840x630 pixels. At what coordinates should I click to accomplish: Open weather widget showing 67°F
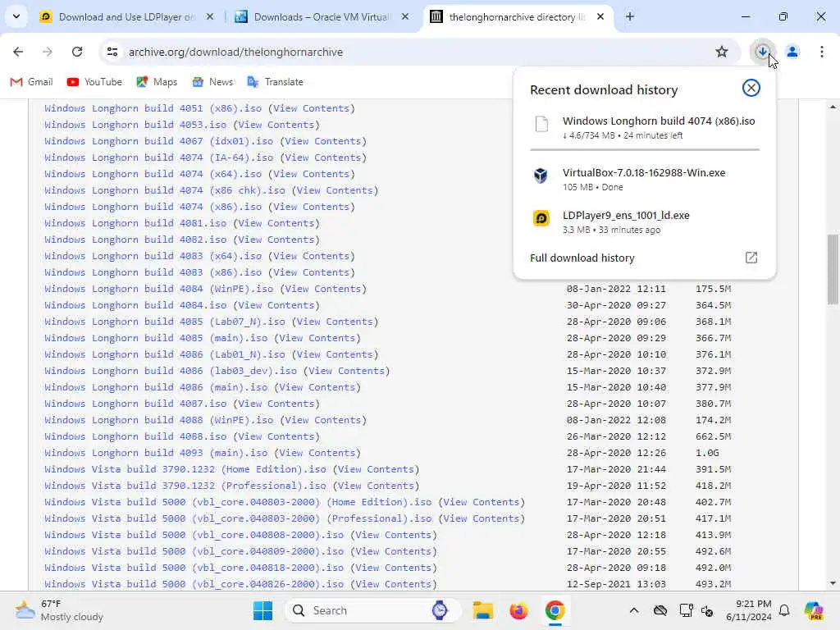coord(59,610)
